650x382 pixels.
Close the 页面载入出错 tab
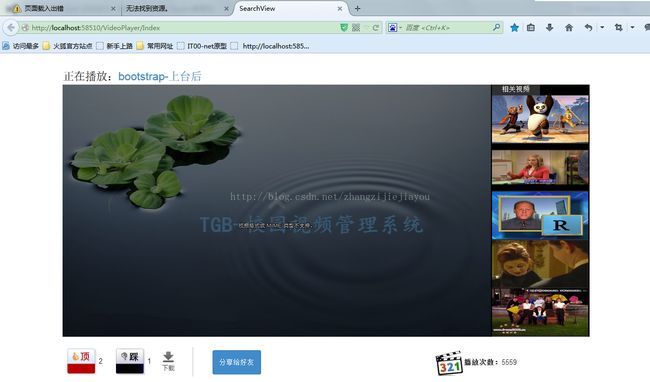113,8
